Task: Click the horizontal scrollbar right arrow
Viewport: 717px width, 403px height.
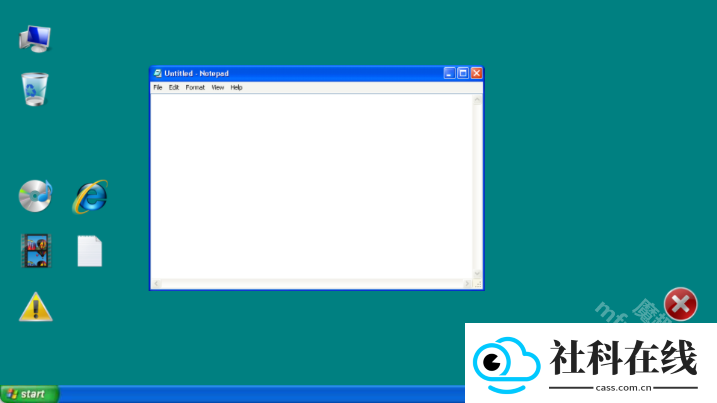Action: pyautogui.click(x=467, y=284)
